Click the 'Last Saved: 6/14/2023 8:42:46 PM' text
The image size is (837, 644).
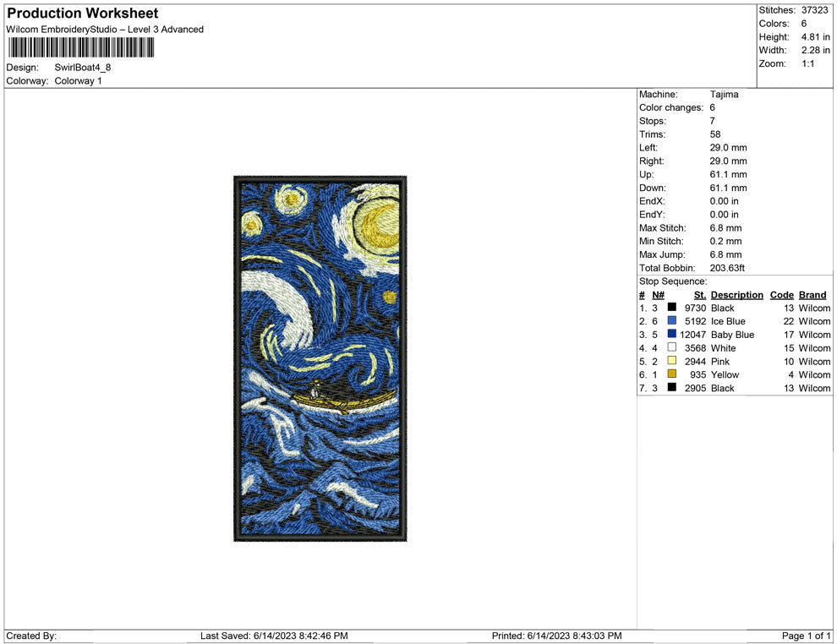pos(274,636)
